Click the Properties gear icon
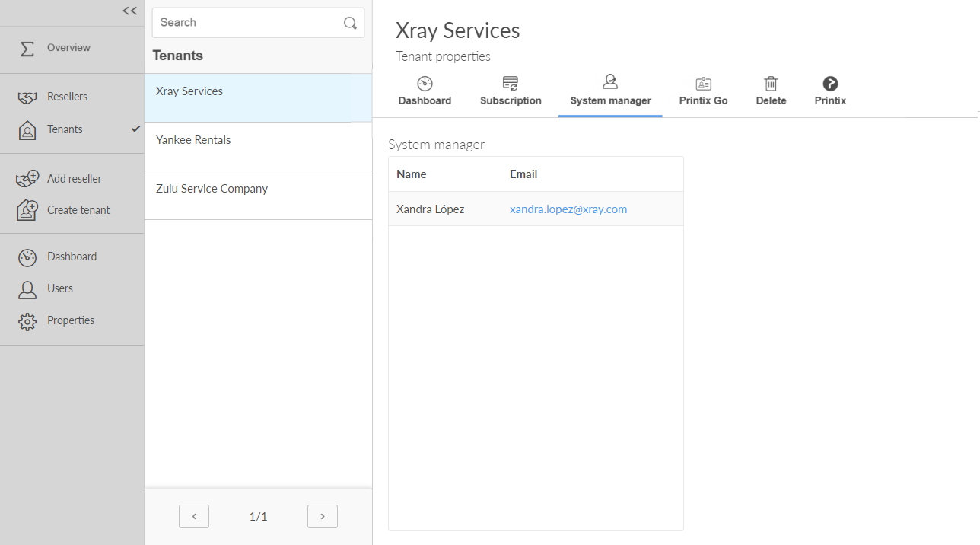 [27, 321]
